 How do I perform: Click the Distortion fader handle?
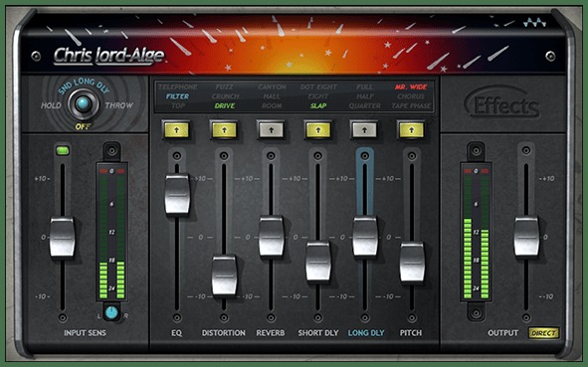tap(224, 275)
